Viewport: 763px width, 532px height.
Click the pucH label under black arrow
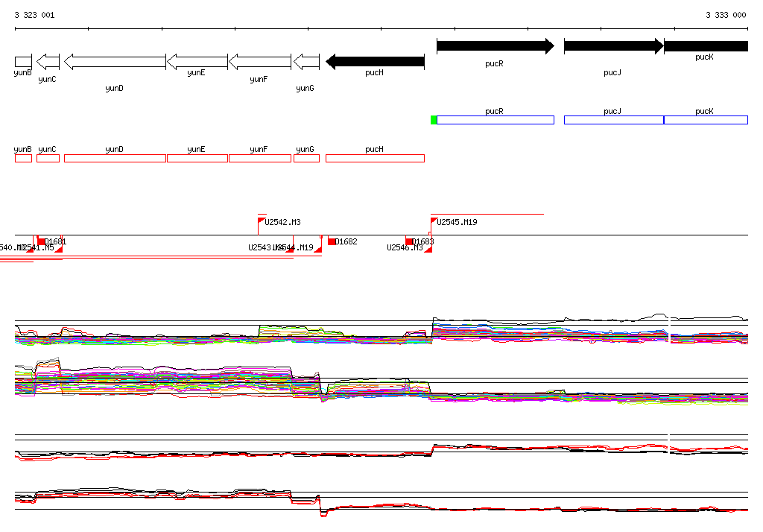coord(374,72)
